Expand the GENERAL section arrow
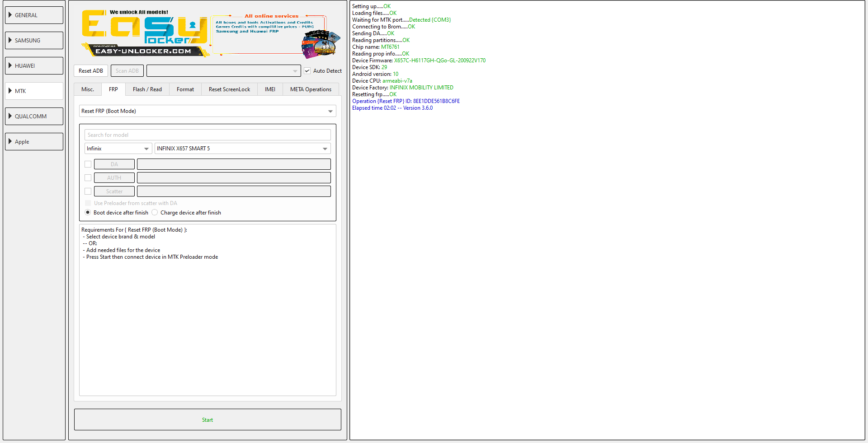Viewport: 868px width, 443px height. (10, 15)
